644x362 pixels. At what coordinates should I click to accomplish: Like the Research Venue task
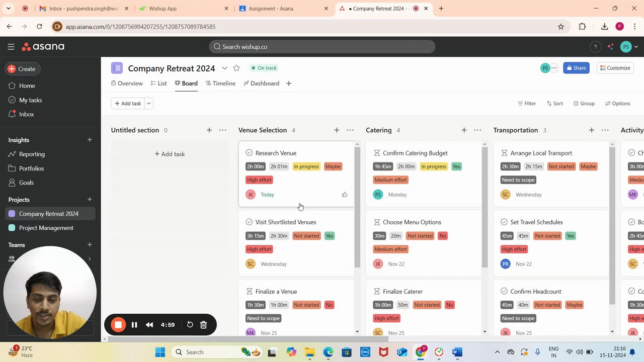[x=345, y=195]
